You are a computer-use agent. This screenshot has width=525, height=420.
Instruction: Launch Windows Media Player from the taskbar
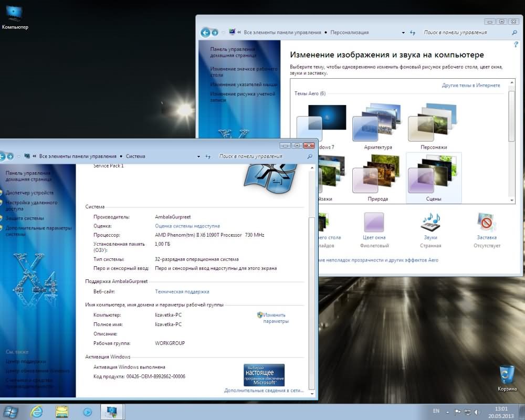(x=88, y=412)
